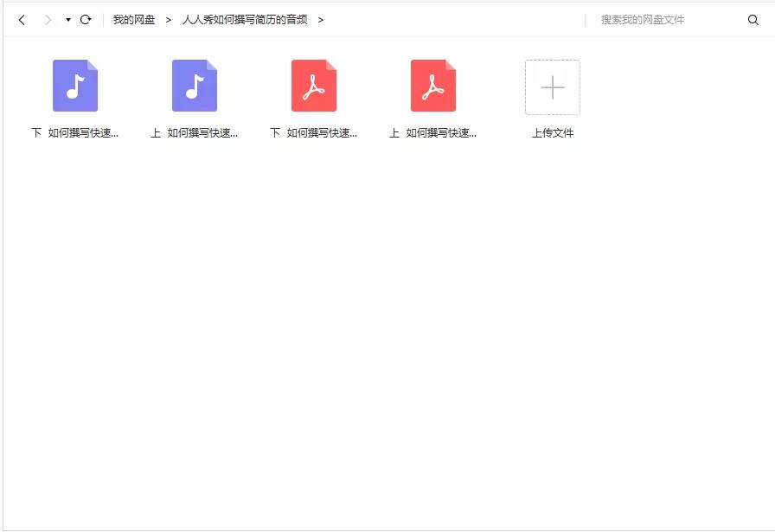Image resolution: width=775 pixels, height=532 pixels.
Task: Refresh the folder listing
Action: 86,20
